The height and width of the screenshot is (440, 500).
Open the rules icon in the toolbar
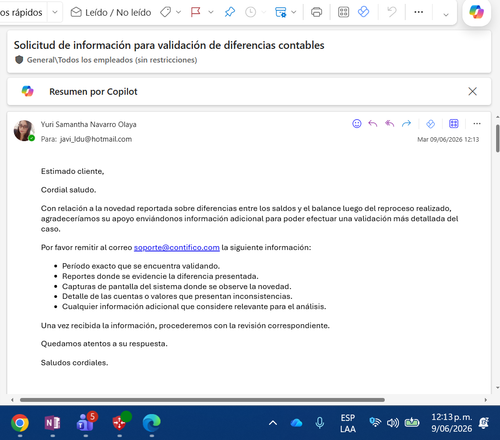point(280,12)
